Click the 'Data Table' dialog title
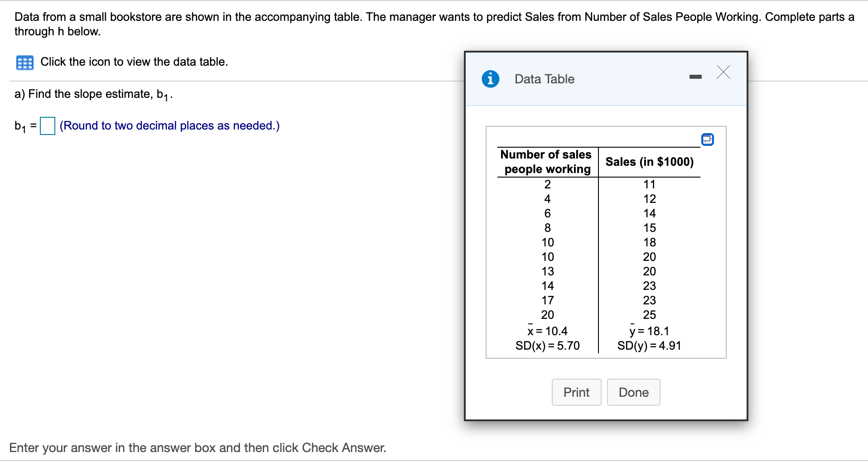 (x=545, y=79)
